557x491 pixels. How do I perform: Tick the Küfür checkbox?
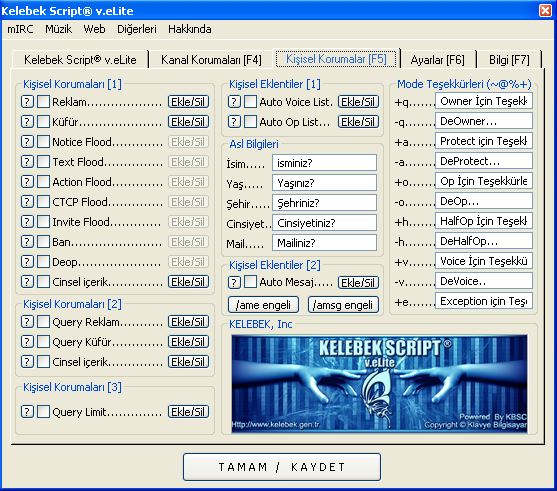(43, 122)
